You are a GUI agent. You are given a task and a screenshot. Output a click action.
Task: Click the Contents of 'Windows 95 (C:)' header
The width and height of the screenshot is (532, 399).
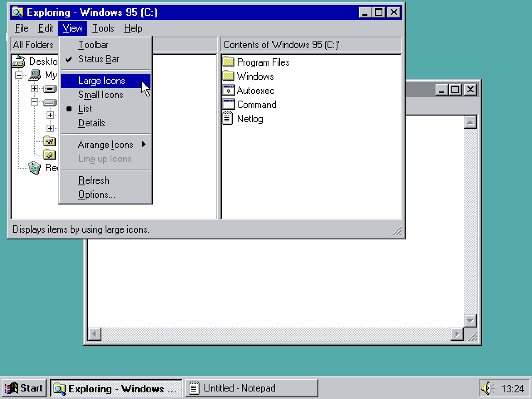point(311,44)
